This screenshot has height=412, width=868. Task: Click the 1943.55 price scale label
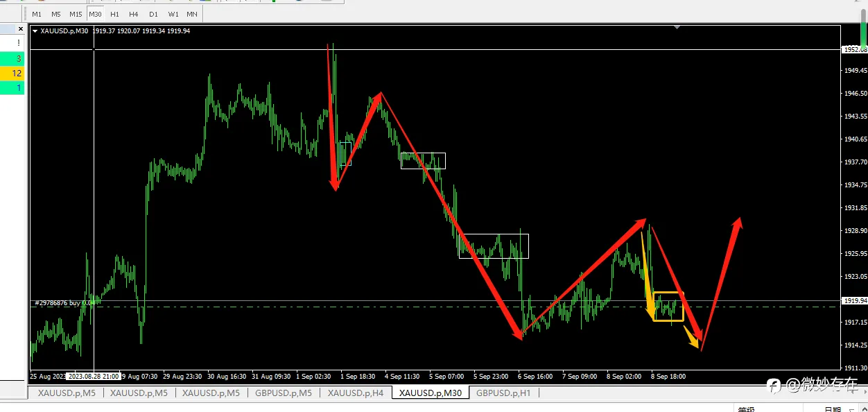856,116
